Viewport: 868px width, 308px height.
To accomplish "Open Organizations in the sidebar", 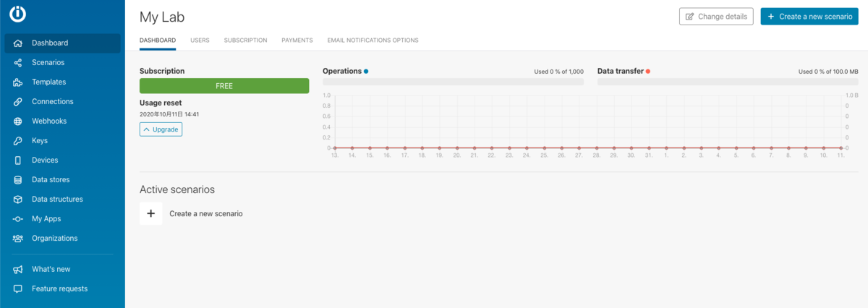I will coord(62,239).
